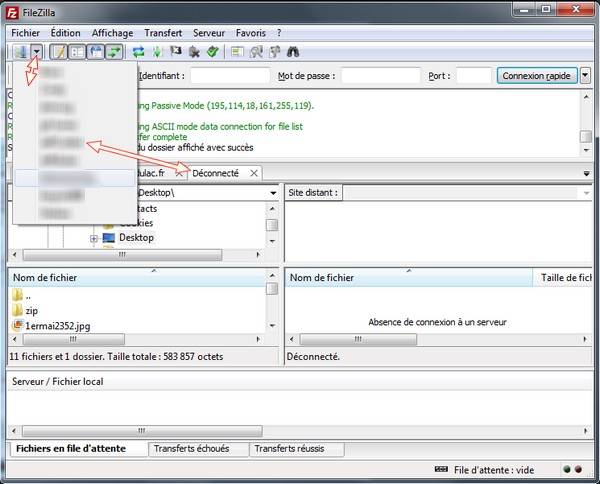Click the local tree horizontal scrollbar
The width and height of the screenshot is (600, 484).
122,255
